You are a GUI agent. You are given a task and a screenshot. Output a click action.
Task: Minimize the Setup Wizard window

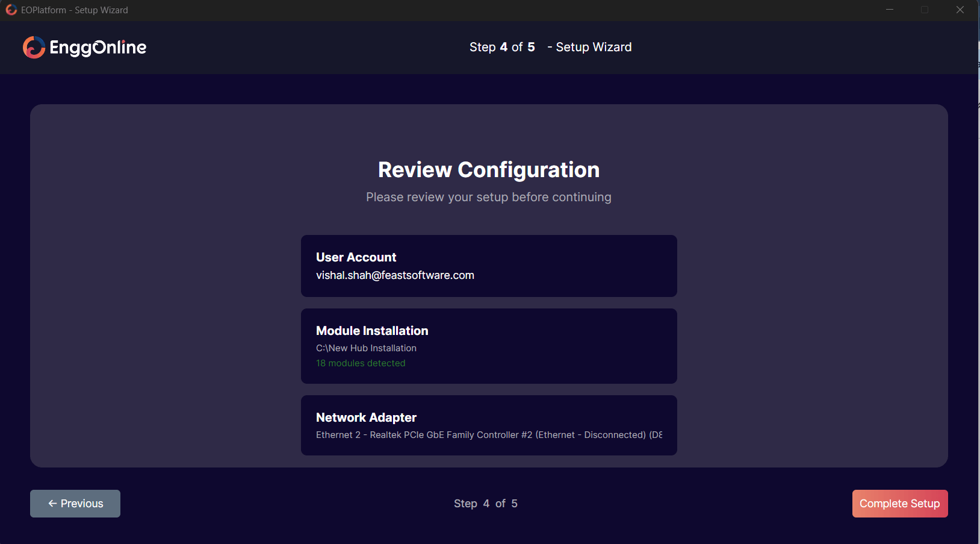[x=889, y=10]
